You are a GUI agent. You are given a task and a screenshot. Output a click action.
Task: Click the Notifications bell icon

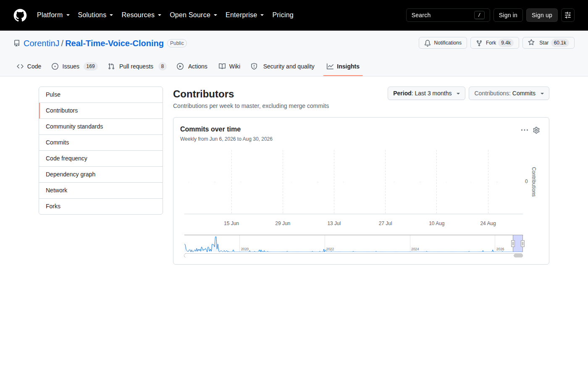[428, 43]
